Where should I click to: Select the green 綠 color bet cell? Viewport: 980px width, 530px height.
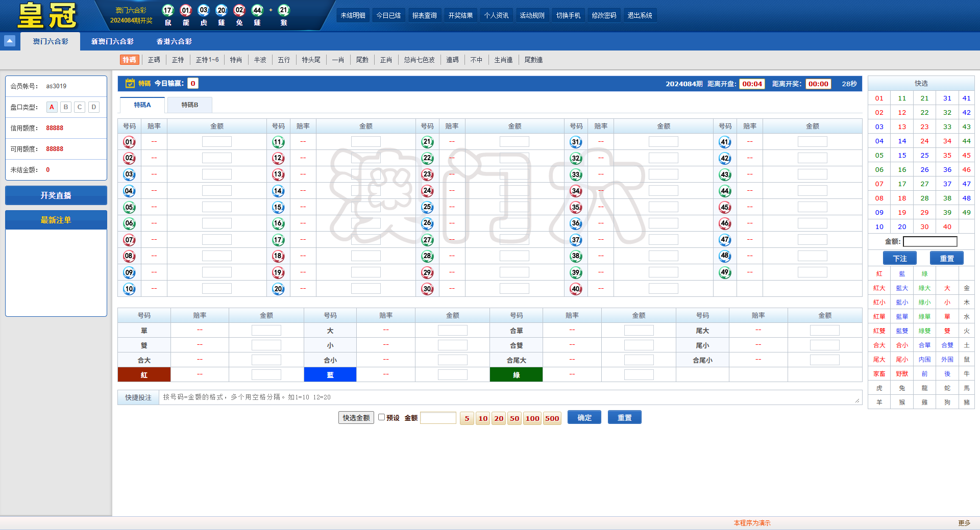point(516,374)
